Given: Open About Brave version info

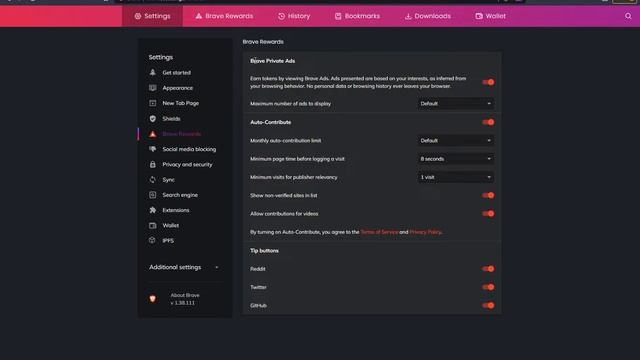Looking at the screenshot, I should [x=185, y=299].
